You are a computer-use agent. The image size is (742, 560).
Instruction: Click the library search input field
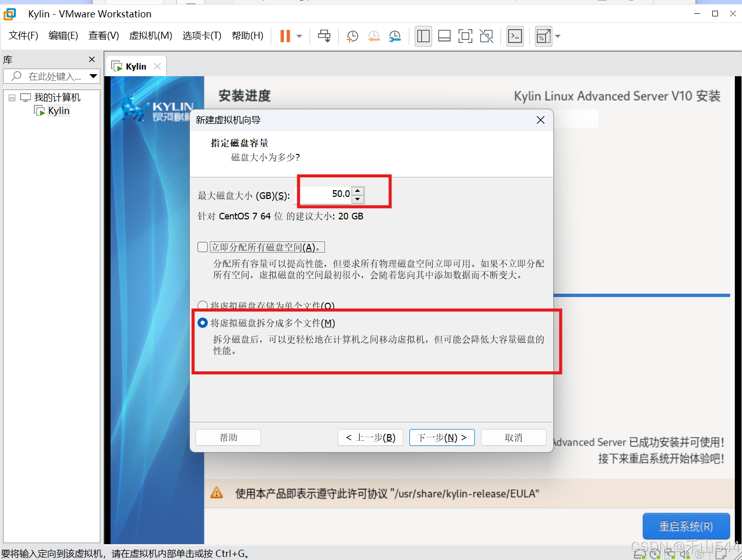(x=52, y=76)
